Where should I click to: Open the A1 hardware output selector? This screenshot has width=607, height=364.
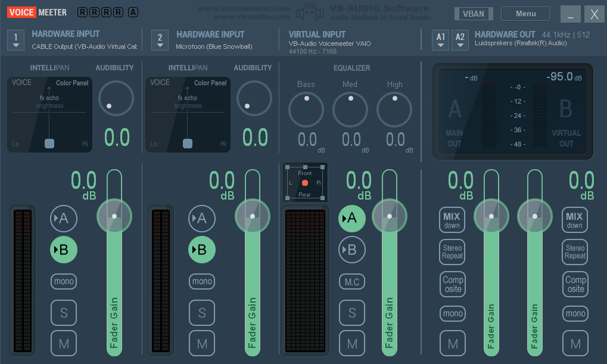pyautogui.click(x=441, y=41)
